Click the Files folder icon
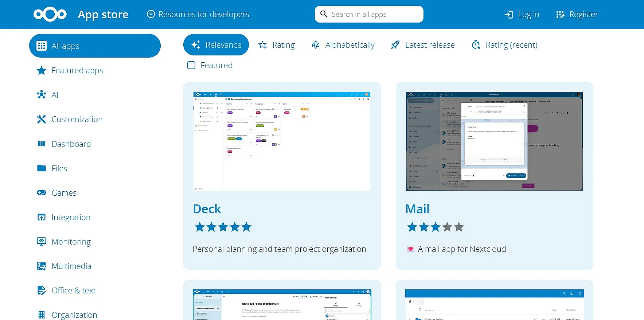 coord(42,168)
